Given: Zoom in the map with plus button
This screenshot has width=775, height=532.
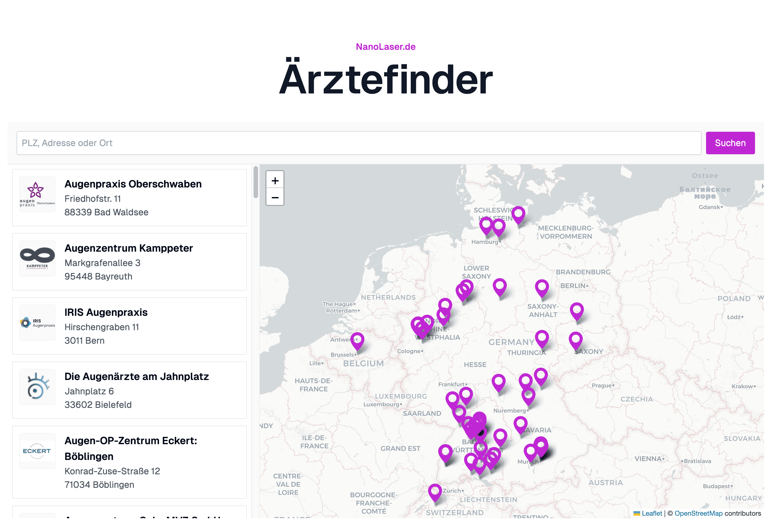Looking at the screenshot, I should pyautogui.click(x=275, y=181).
